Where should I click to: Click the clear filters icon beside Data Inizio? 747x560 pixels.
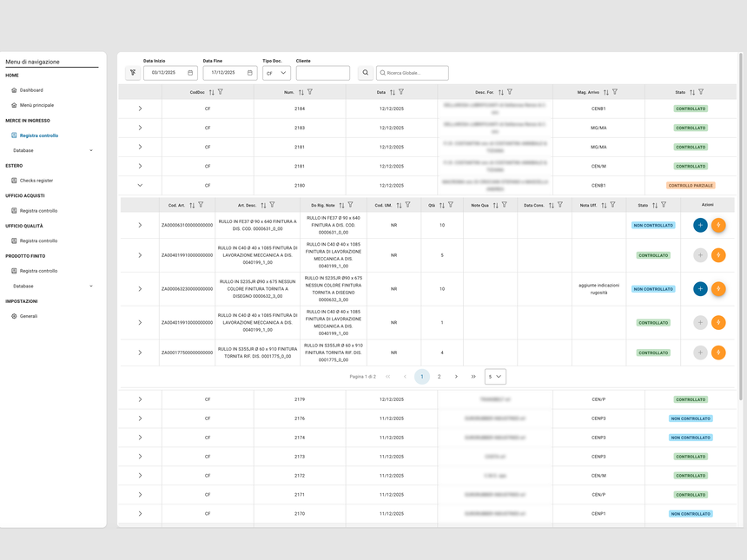(x=133, y=73)
